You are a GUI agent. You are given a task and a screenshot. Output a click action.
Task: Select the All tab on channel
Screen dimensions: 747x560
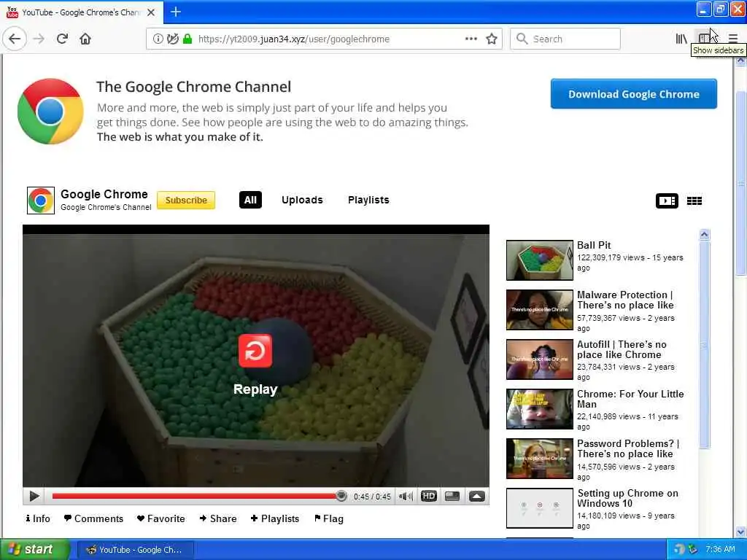250,200
